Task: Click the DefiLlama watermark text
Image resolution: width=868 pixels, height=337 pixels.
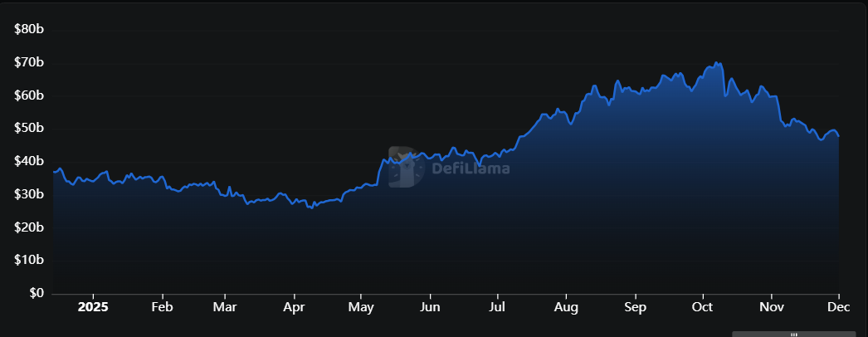Action: (471, 168)
